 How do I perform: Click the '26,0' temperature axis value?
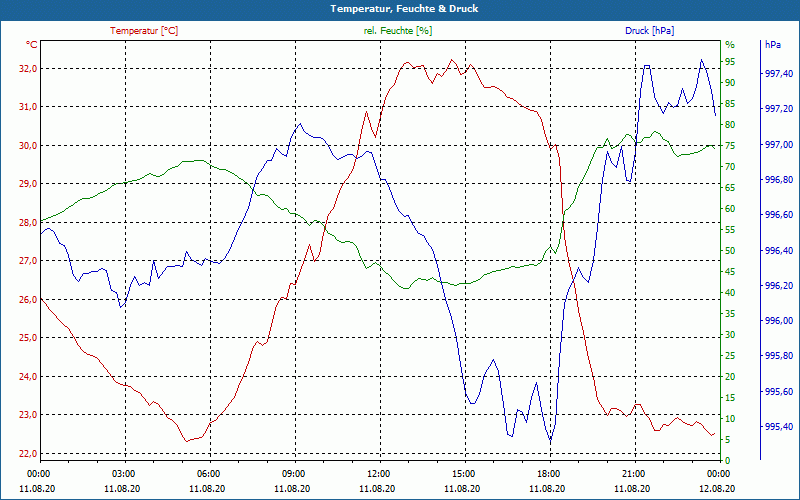coord(29,300)
